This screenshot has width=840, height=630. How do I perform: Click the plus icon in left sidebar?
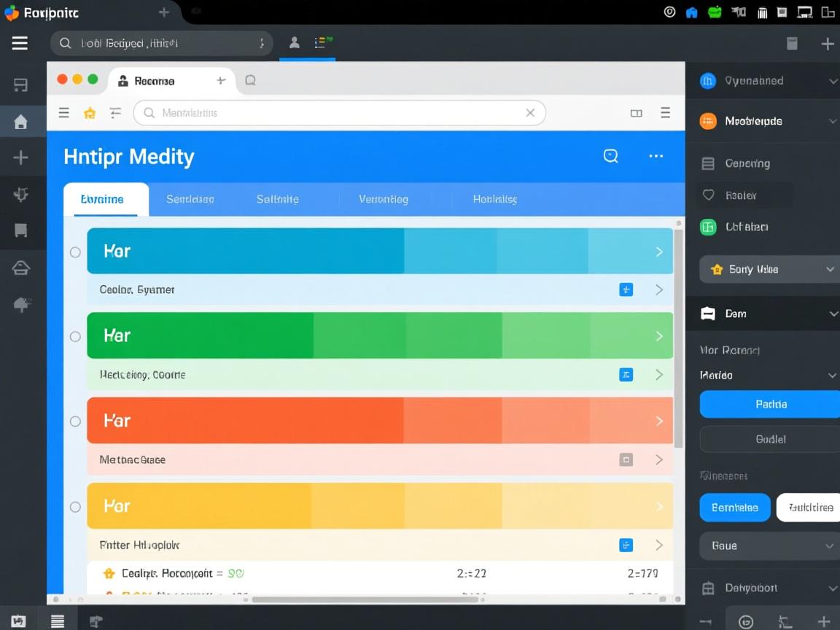point(20,157)
